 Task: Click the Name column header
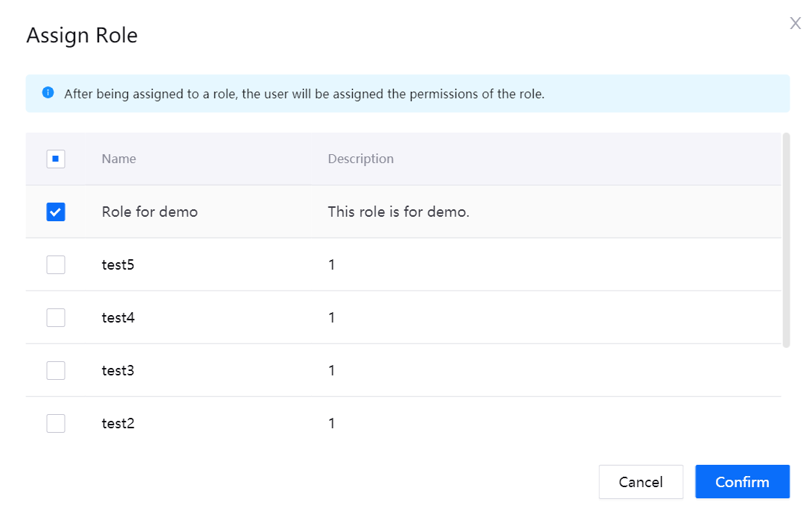(119, 159)
